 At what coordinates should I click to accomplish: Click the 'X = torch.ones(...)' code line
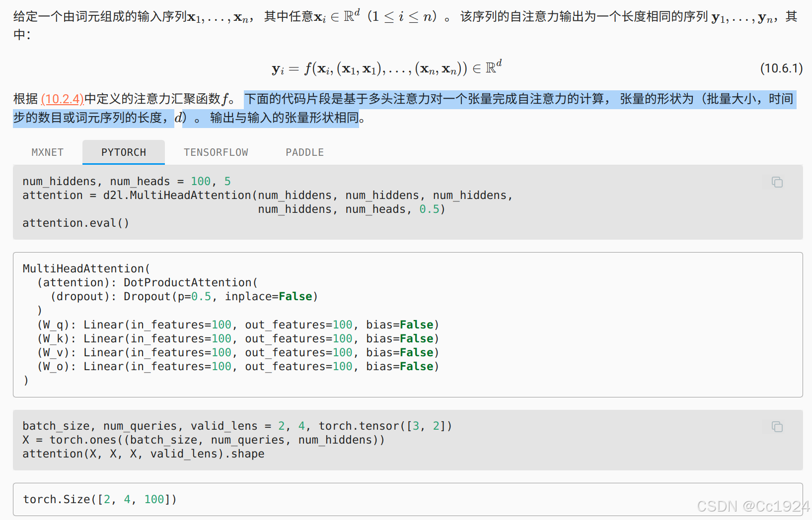point(204,440)
